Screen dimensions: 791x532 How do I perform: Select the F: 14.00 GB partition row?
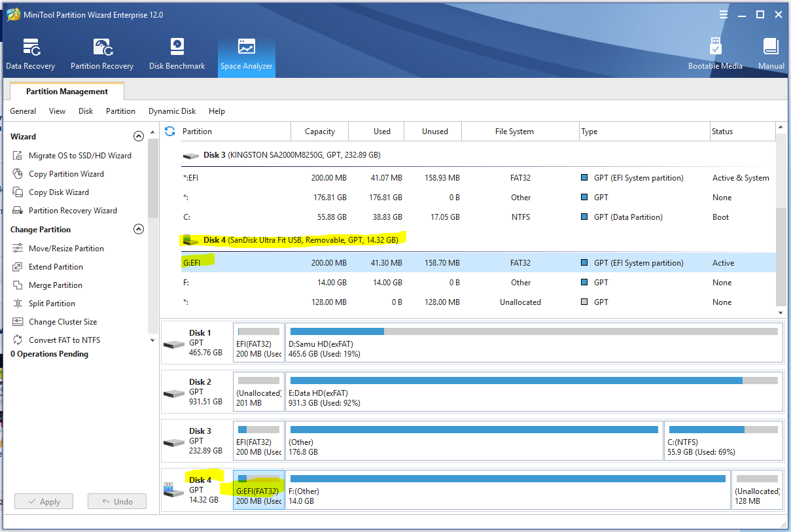coord(479,283)
